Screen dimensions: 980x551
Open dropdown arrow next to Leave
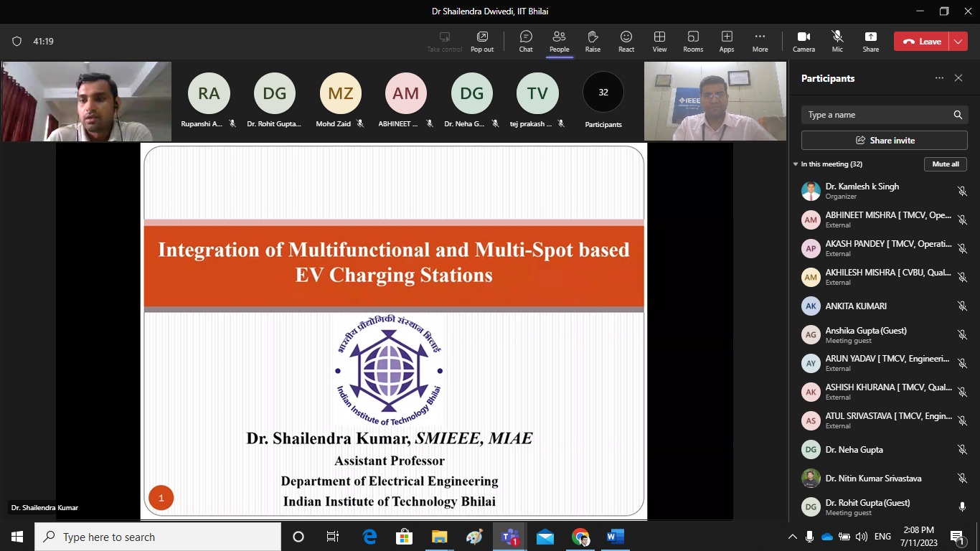click(x=958, y=42)
